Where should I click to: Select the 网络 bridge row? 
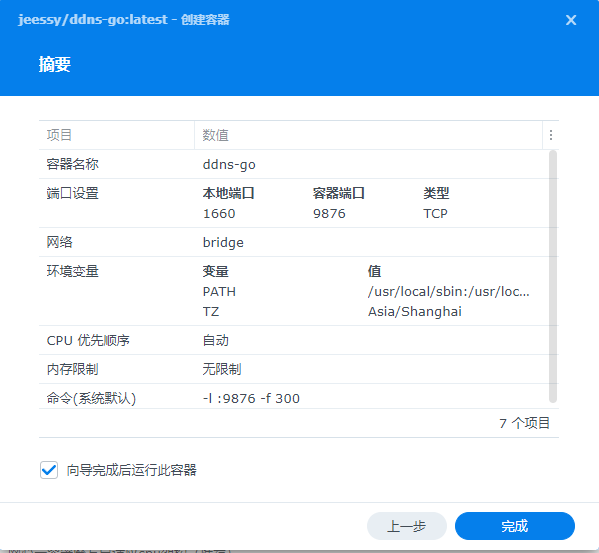(294, 242)
